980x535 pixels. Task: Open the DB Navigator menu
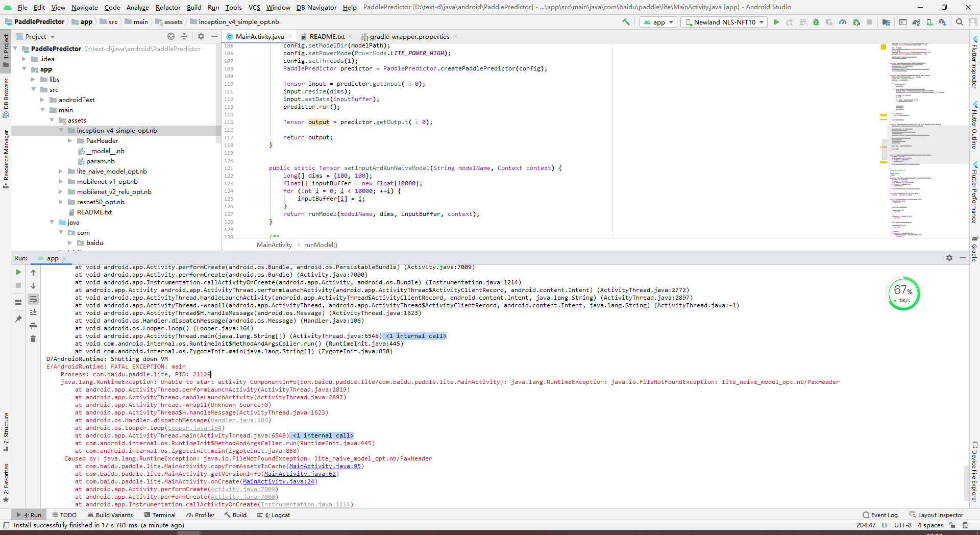point(316,7)
